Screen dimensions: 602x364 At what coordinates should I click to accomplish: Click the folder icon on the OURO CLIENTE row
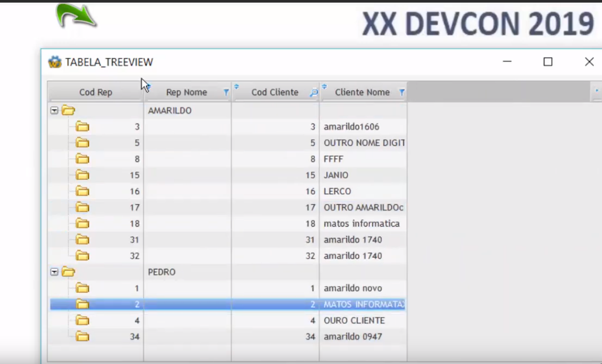coord(82,320)
